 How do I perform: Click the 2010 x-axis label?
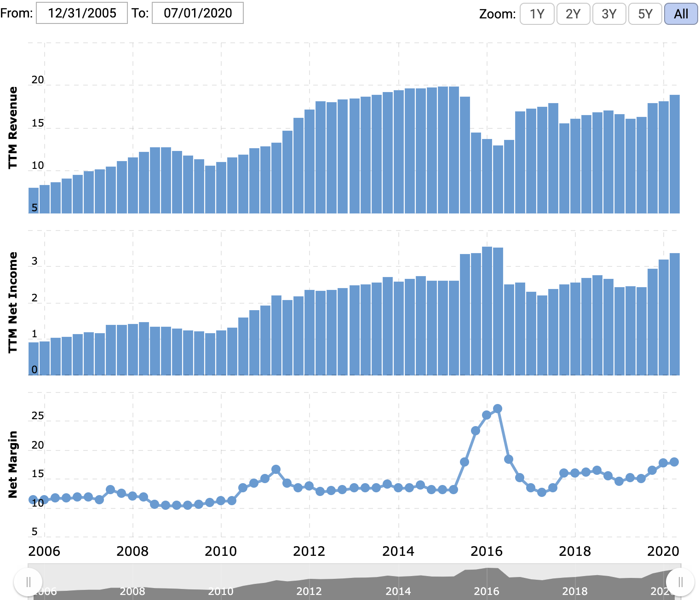[221, 551]
